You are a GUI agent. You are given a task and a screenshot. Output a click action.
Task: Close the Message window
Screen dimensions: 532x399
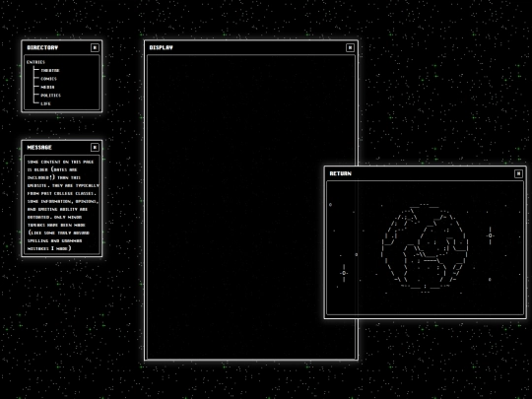coord(95,147)
